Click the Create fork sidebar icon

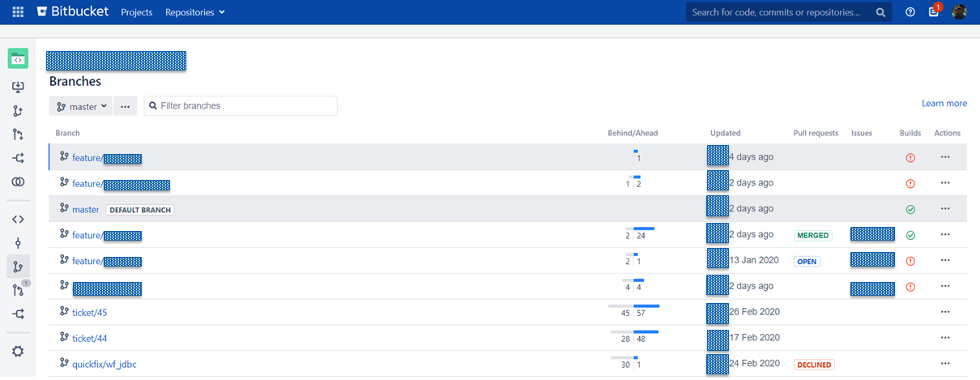pyautogui.click(x=18, y=158)
